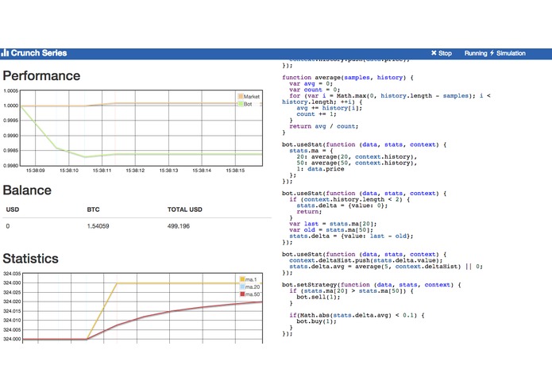Click the Performance chart plot area

141,128
